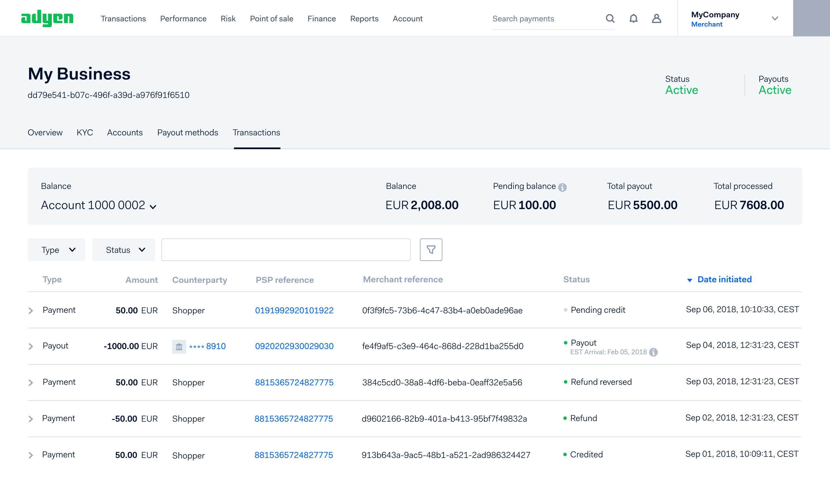The height and width of the screenshot is (504, 830).
Task: Click date Sep 06, 2018, 10:10:33, CEST
Action: tap(742, 309)
